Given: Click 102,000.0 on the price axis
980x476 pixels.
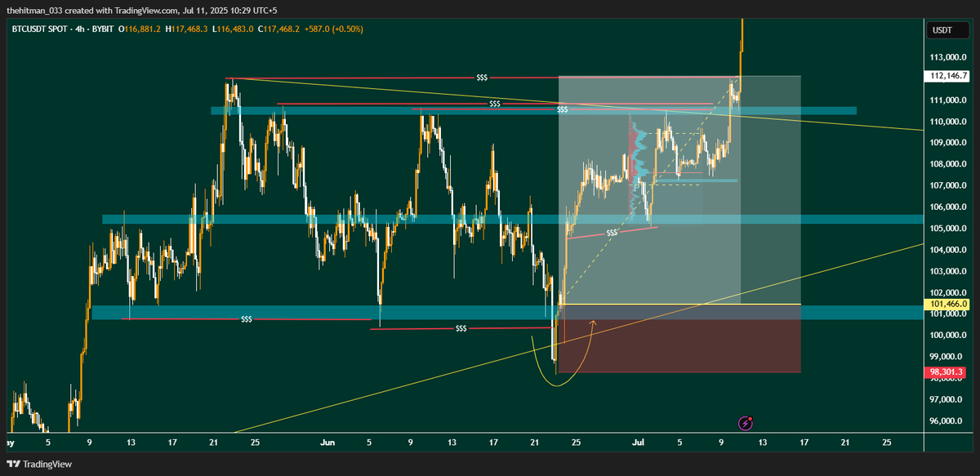Looking at the screenshot, I should pos(947,292).
